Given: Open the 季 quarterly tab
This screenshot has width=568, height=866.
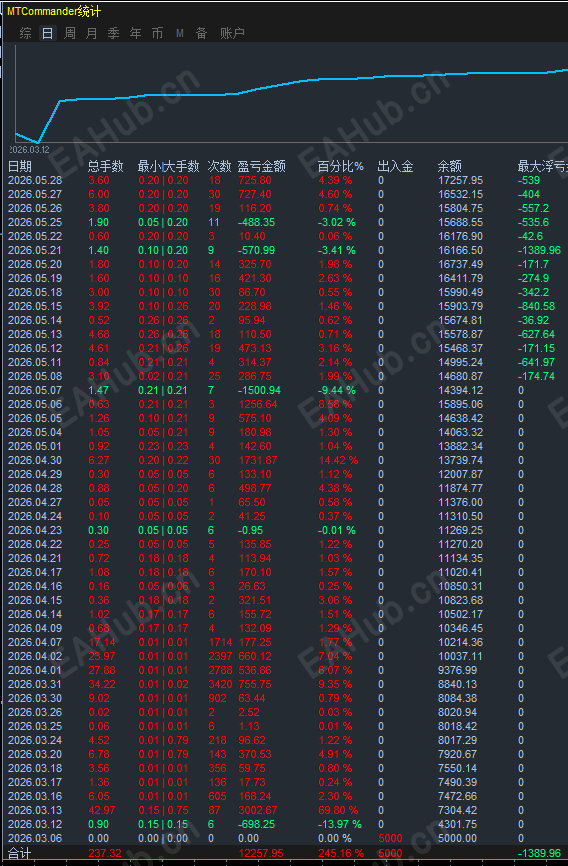Looking at the screenshot, I should tap(113, 33).
